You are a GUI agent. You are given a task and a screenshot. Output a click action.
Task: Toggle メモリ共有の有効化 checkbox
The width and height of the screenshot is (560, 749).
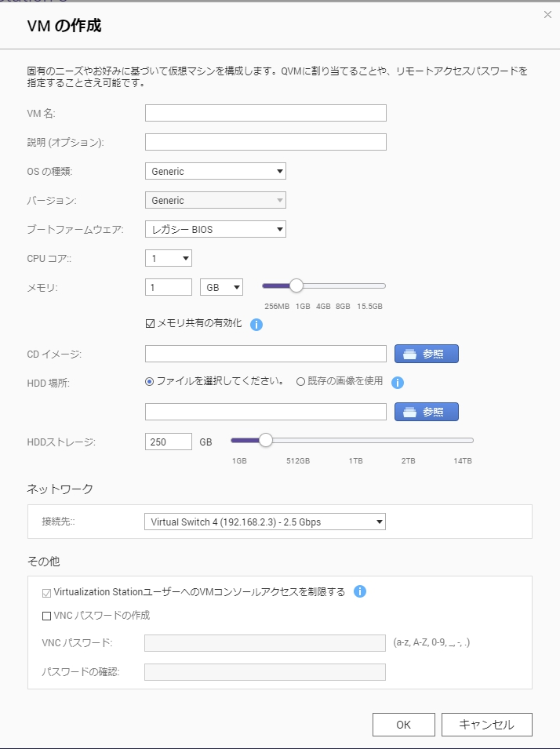[x=151, y=323]
